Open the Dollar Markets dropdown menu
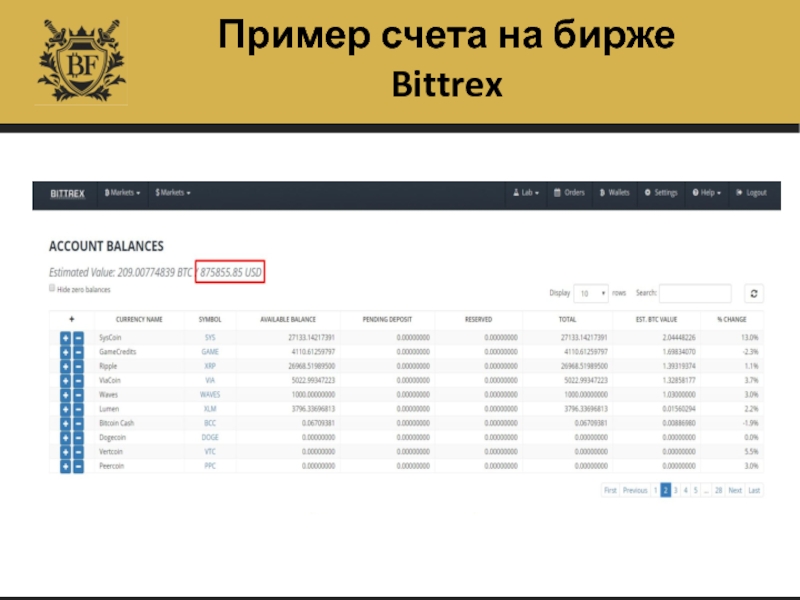 click(173, 193)
